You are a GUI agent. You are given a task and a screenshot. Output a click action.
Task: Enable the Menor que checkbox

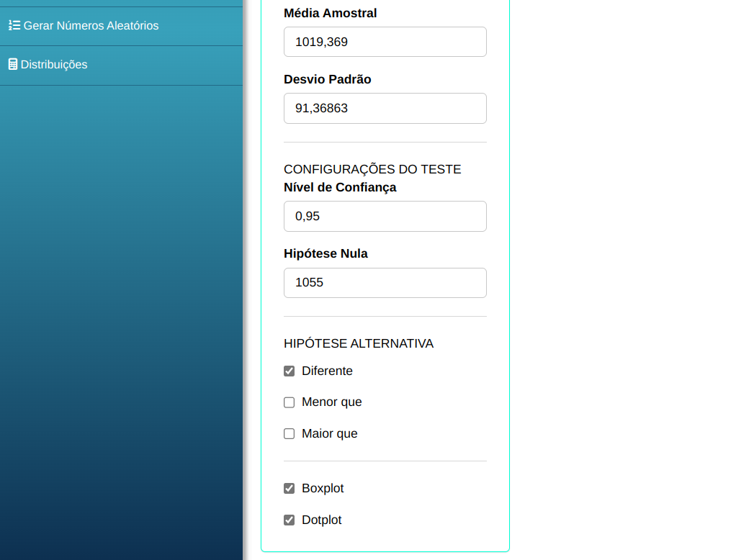click(x=290, y=402)
